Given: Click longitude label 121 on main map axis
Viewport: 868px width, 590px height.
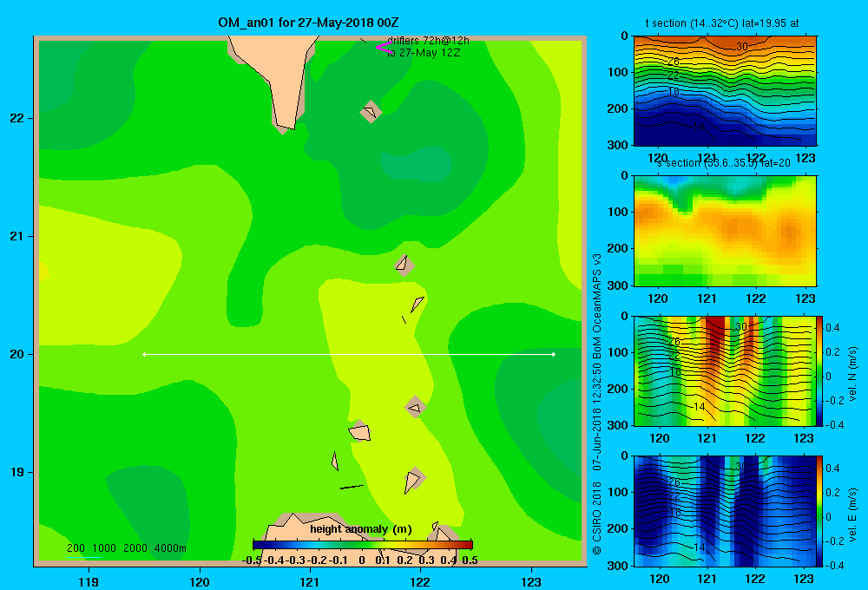Looking at the screenshot, I should tap(310, 581).
